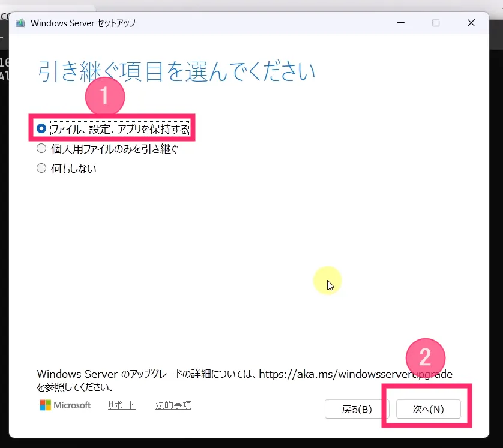Click the Windows Server setup title bar icon
503x448 pixels.
click(20, 23)
